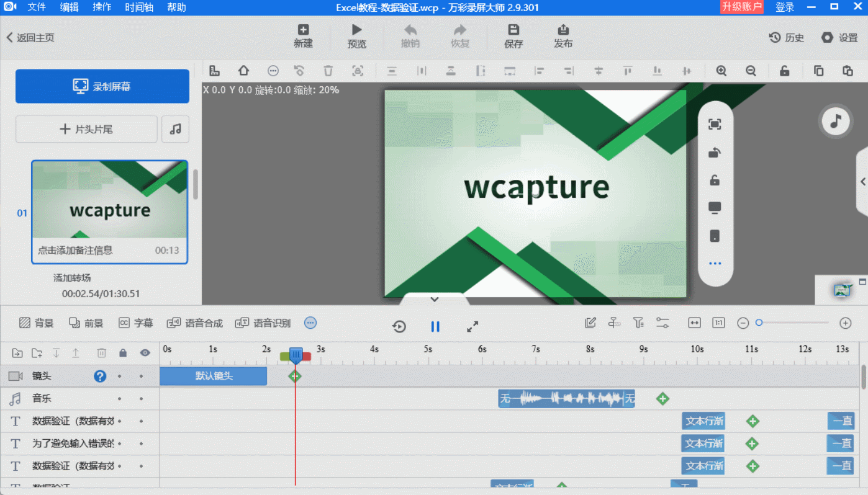
Task: Open the 背景 background option
Action: [x=36, y=323]
